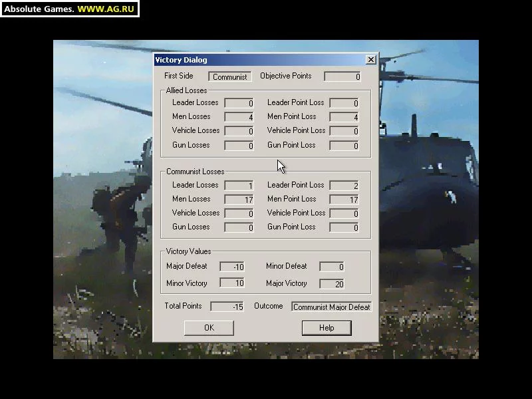Click the Objective Points value field

point(342,76)
